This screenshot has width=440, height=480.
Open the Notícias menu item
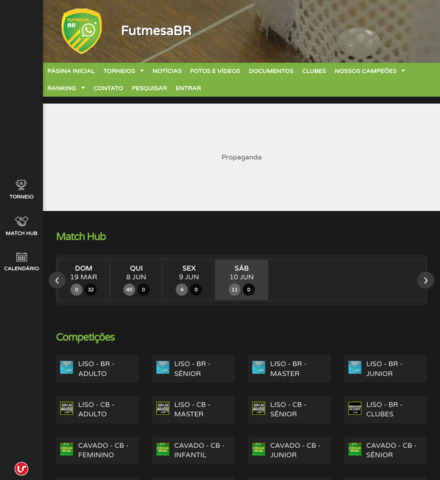[167, 71]
